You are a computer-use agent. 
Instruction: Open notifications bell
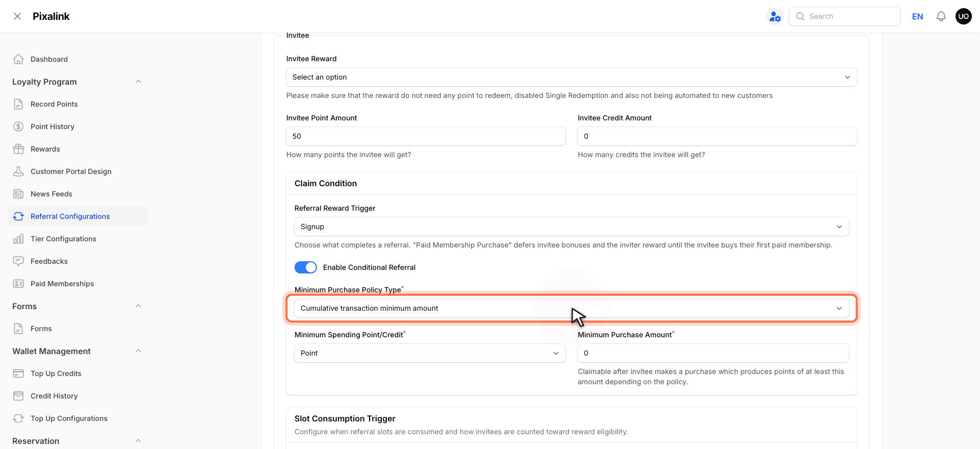(x=941, y=16)
